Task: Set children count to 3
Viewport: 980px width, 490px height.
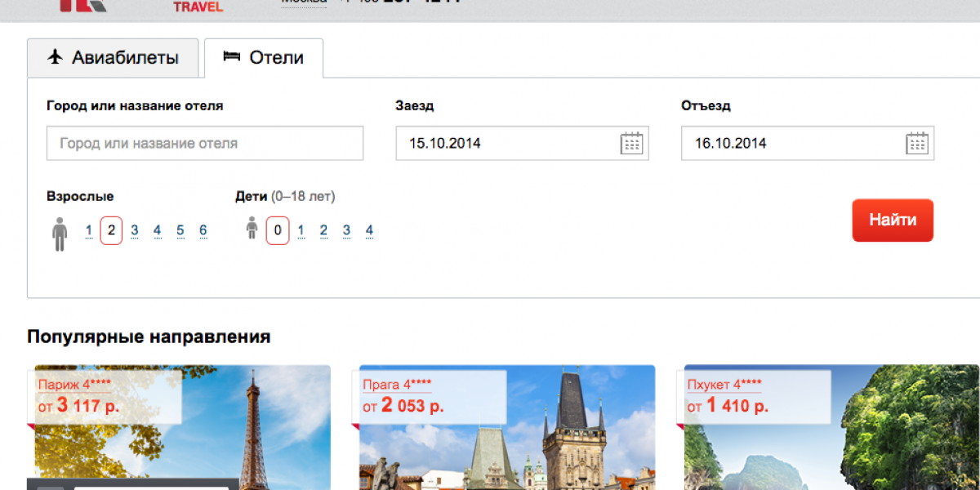Action: pos(346,230)
